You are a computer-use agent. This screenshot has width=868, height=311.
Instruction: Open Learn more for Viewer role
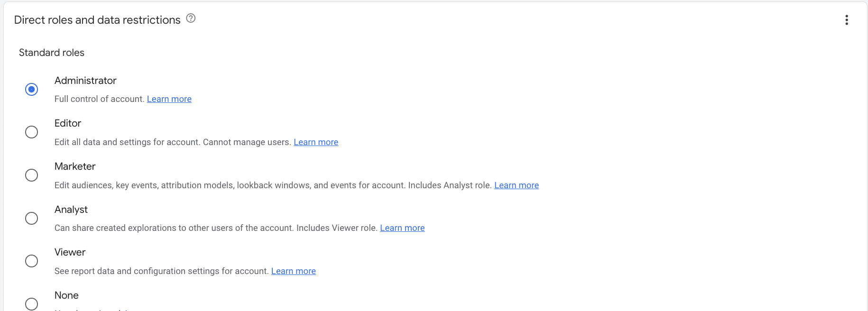pyautogui.click(x=293, y=271)
